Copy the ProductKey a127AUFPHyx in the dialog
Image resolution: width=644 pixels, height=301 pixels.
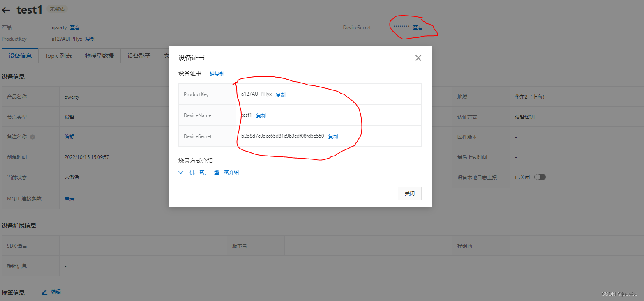tap(280, 94)
